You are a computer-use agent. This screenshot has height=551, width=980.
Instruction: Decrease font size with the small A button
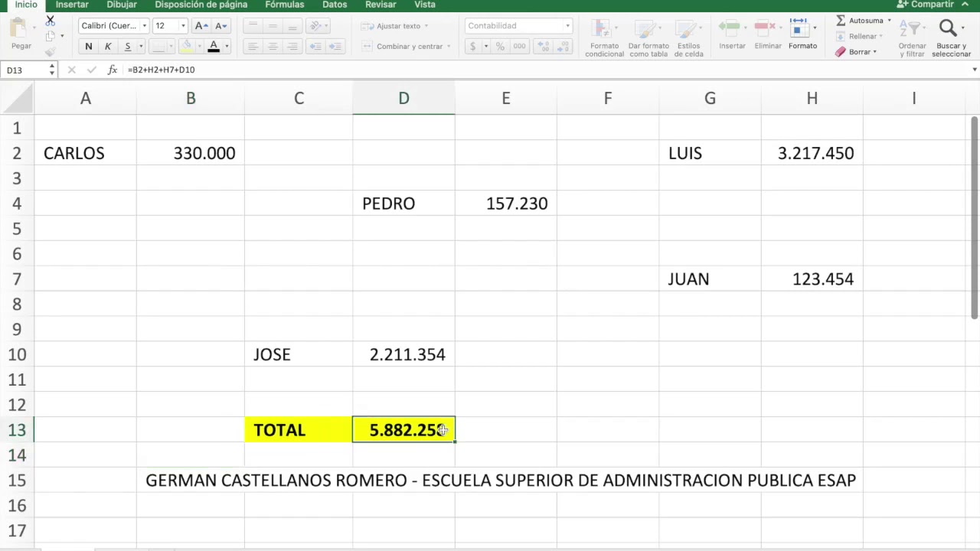tap(221, 26)
